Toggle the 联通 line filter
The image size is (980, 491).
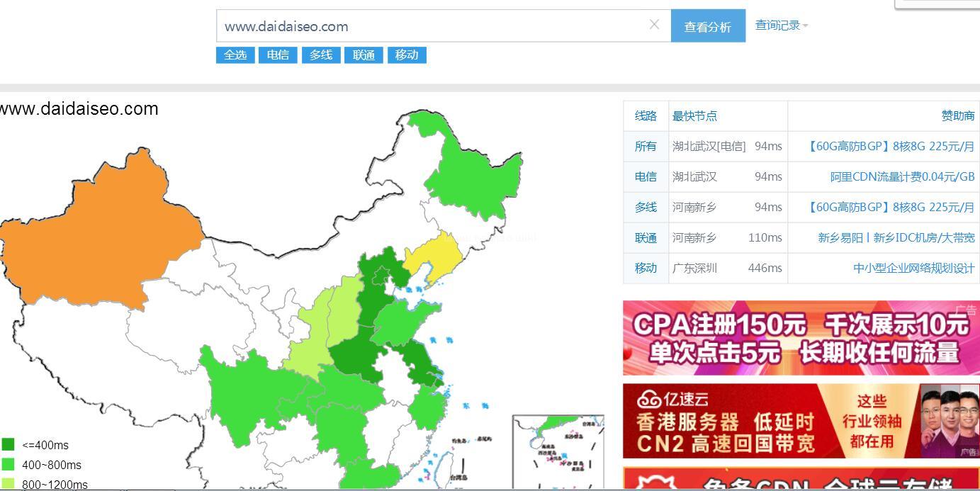[x=364, y=55]
